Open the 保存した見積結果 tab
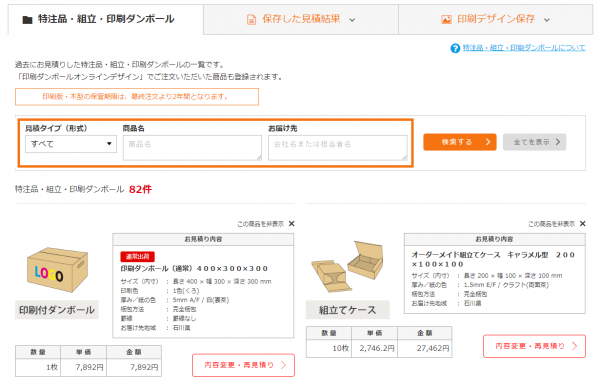This screenshot has width=600, height=384. click(301, 19)
